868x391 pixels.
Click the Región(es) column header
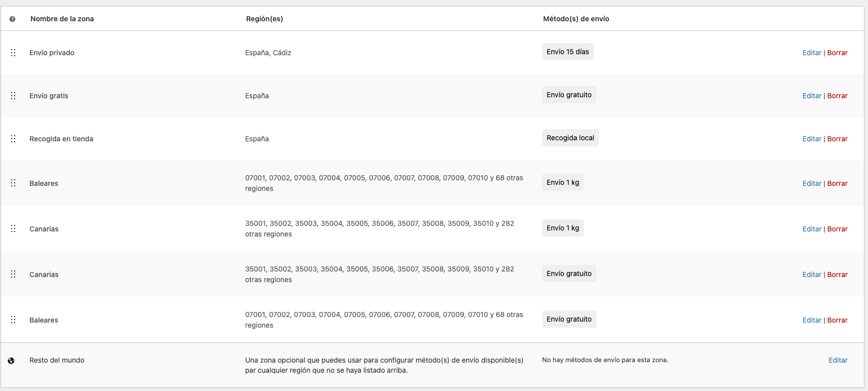point(265,19)
